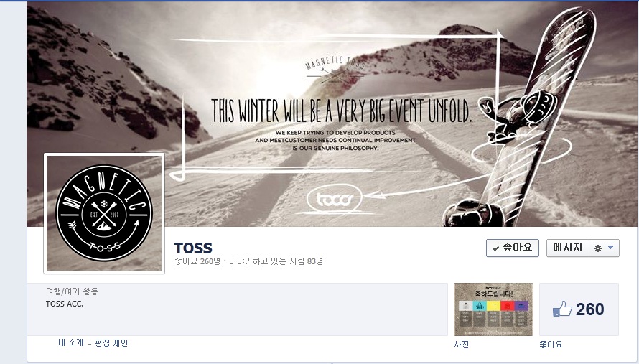The image size is (639, 364).
Task: Open the 축하드립니다 photo thumbnail
Action: [493, 309]
